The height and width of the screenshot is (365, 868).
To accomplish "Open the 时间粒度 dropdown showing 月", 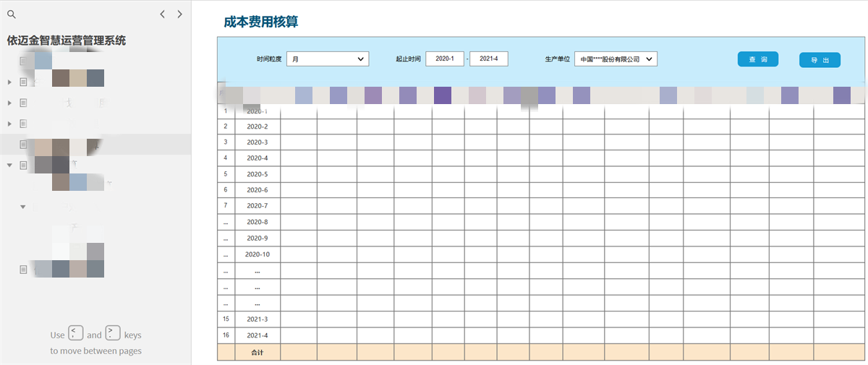I will [328, 59].
